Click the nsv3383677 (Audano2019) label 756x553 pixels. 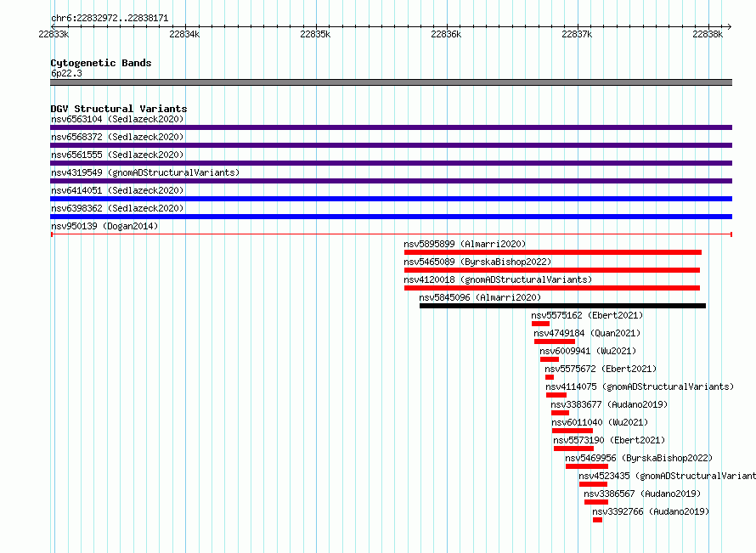pos(609,404)
